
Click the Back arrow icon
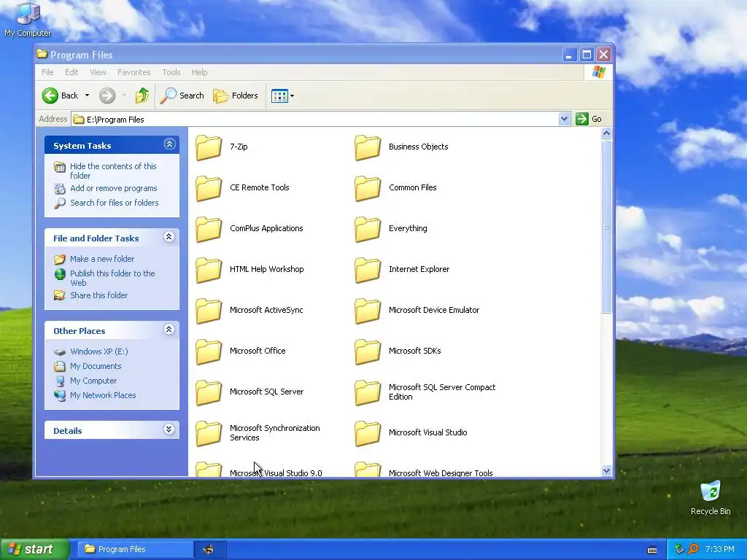click(50, 96)
